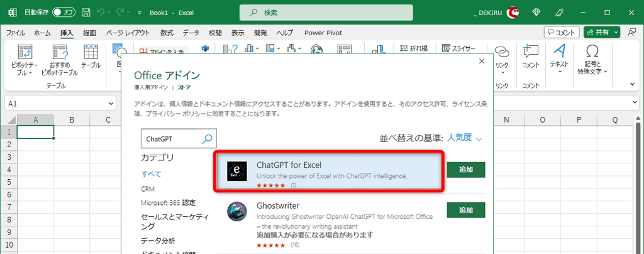This screenshot has height=254, width=644.
Task: Insert a Slicer (スライサー)
Action: click(x=458, y=48)
